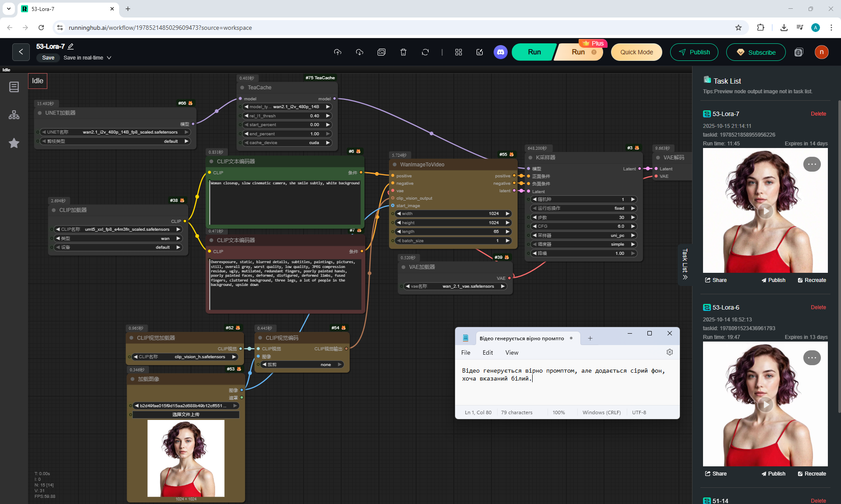This screenshot has width=841, height=504.
Task: Click the Discord icon in the toolbar
Action: [x=500, y=52]
